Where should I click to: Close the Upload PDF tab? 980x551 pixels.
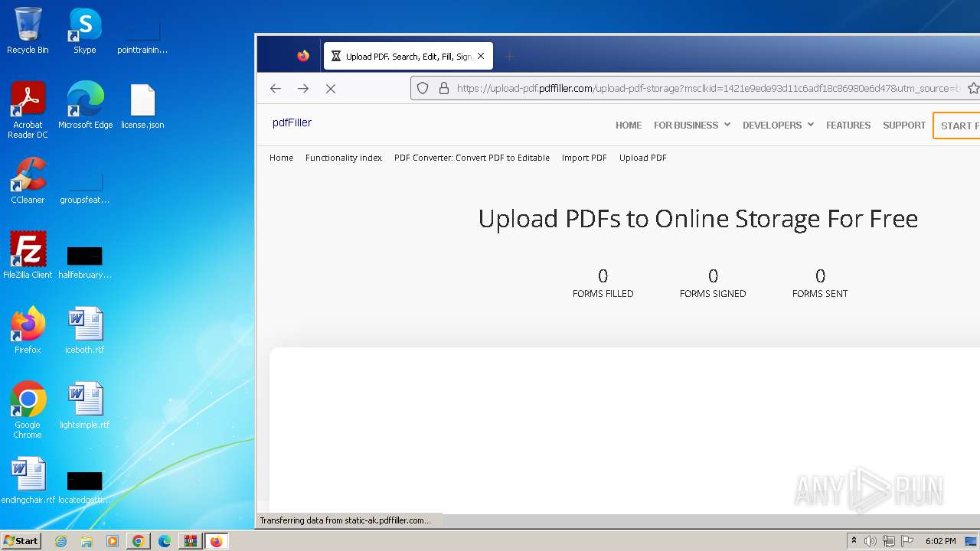click(x=481, y=56)
